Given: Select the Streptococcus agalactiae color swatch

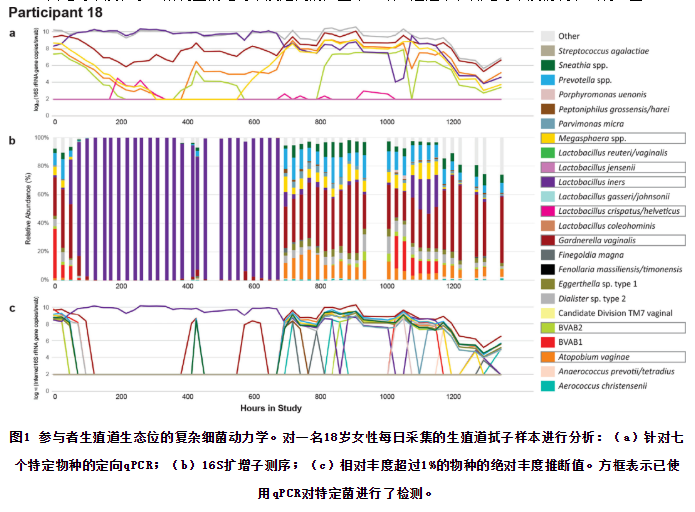Looking at the screenshot, I should [x=548, y=51].
